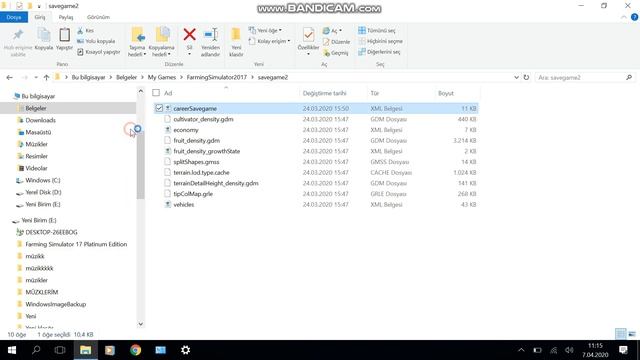This screenshot has width=640, height=360.
Task: Go up one folder level
Action: coord(46,78)
